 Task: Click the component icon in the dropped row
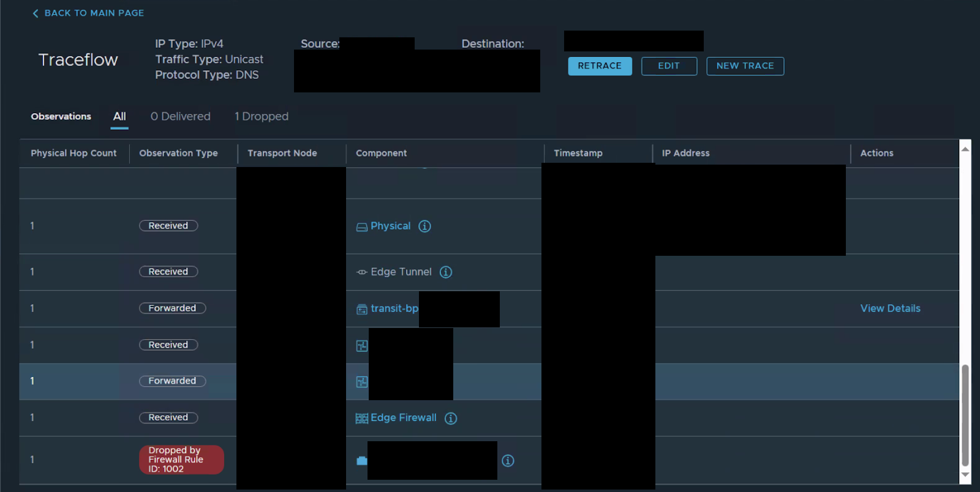click(362, 461)
